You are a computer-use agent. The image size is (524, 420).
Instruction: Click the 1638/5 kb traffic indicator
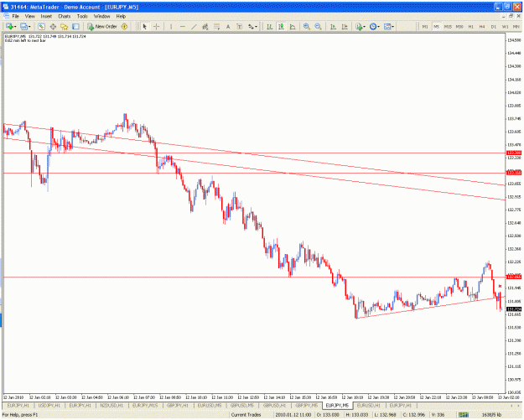click(x=491, y=415)
